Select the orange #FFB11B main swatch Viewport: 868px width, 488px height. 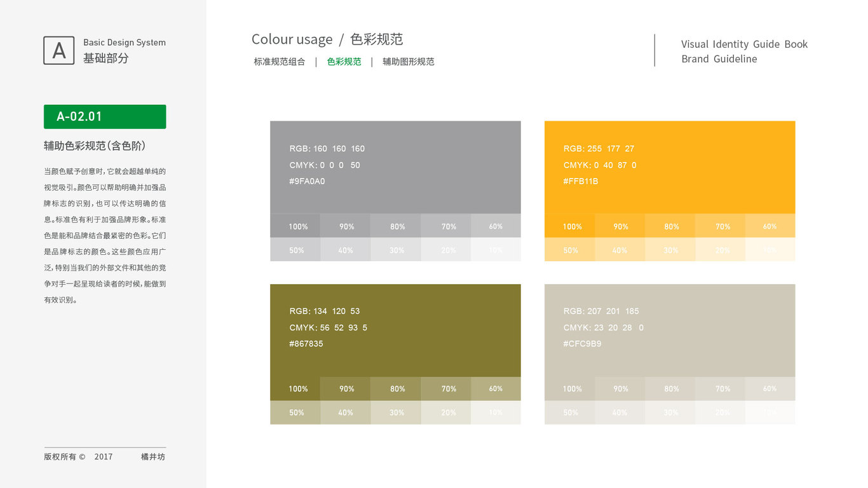(670, 167)
